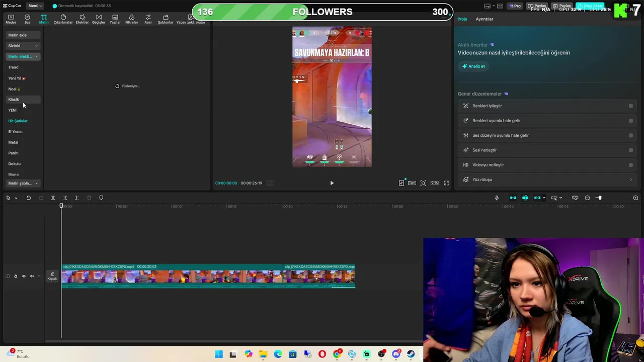Click the Tam quality preview icon
The height and width of the screenshot is (362, 644).
[412, 183]
